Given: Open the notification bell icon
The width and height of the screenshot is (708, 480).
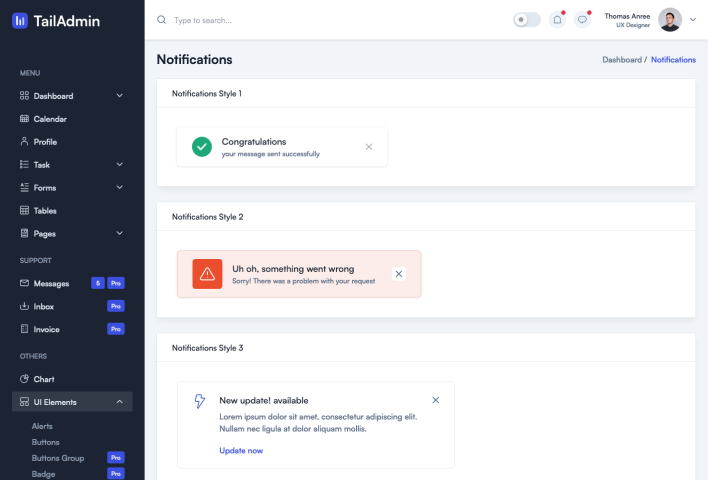Looking at the screenshot, I should pos(557,19).
